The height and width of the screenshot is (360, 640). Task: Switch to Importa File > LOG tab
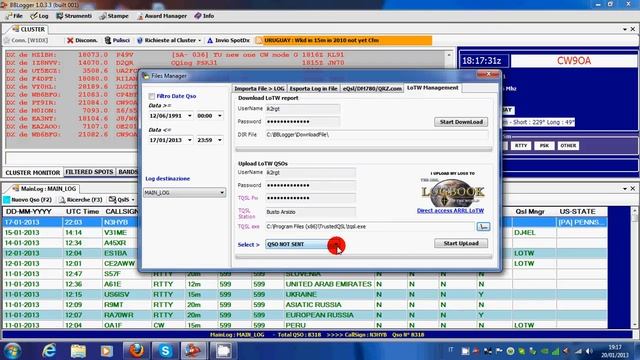coord(259,88)
